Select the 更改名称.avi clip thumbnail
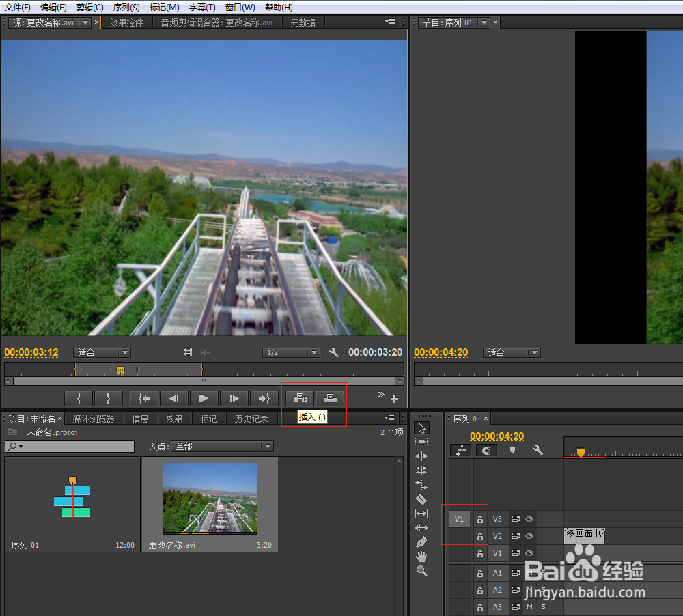 (x=210, y=498)
